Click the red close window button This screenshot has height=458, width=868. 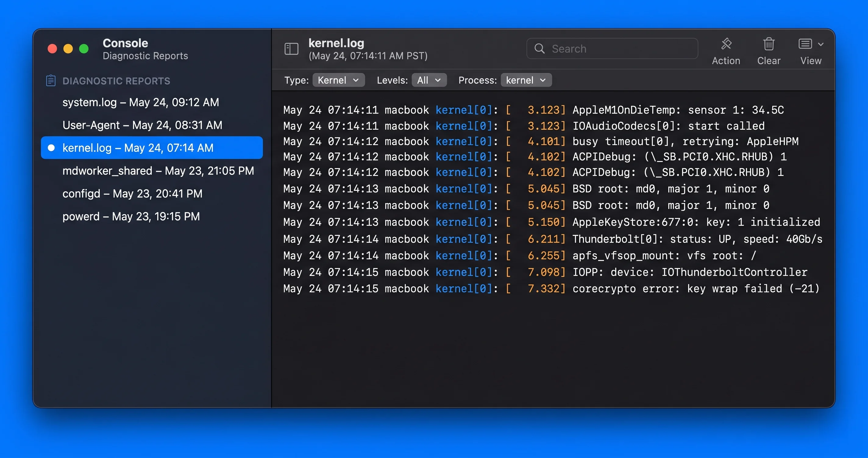pyautogui.click(x=52, y=49)
